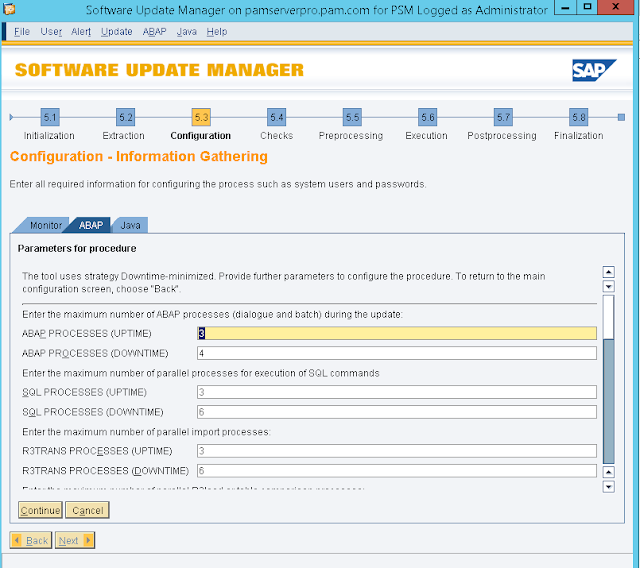Click the Cancel button
The width and height of the screenshot is (640, 568).
87,510
